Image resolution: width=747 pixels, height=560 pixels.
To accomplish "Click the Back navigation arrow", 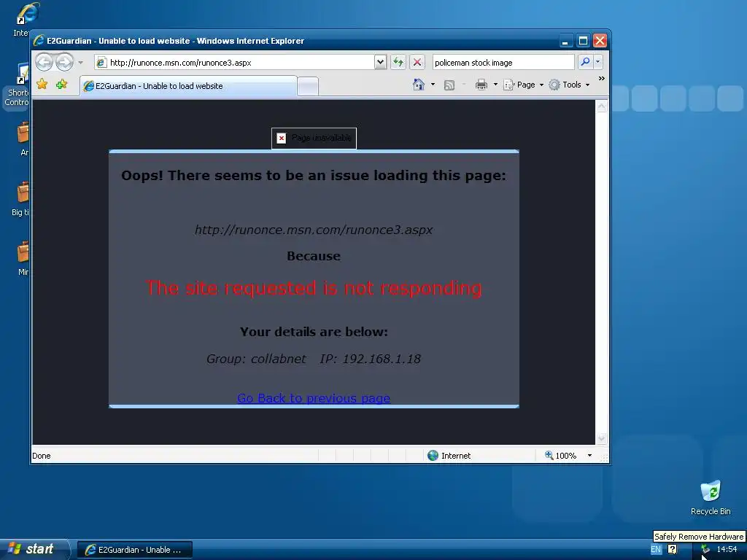I will click(x=44, y=62).
